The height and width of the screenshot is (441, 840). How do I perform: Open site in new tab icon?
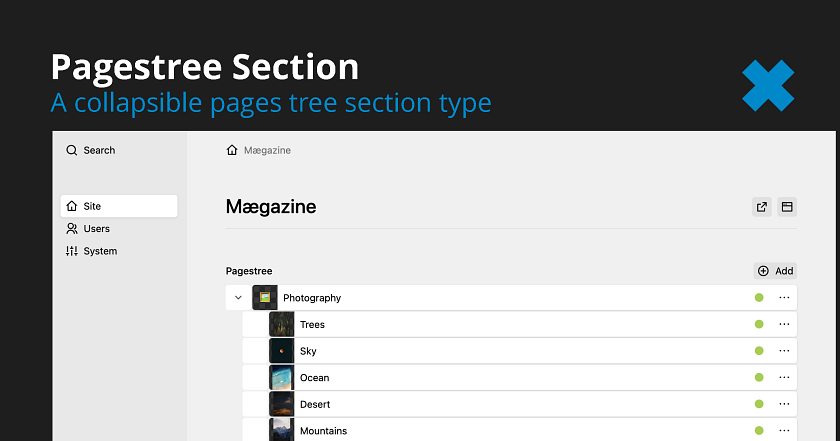[x=762, y=207]
